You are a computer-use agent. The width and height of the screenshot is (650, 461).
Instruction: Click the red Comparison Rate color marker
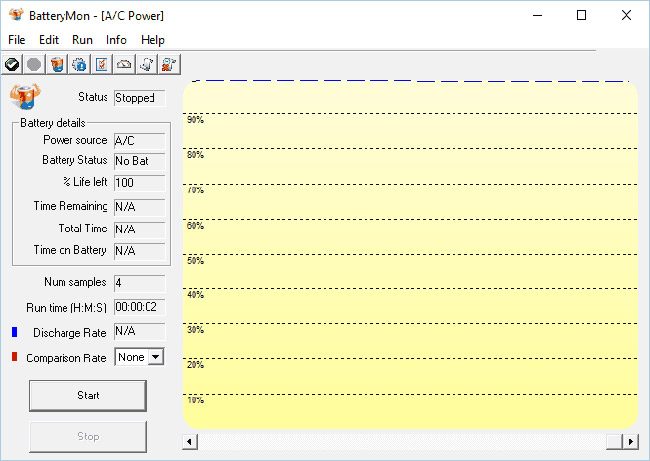(14, 357)
